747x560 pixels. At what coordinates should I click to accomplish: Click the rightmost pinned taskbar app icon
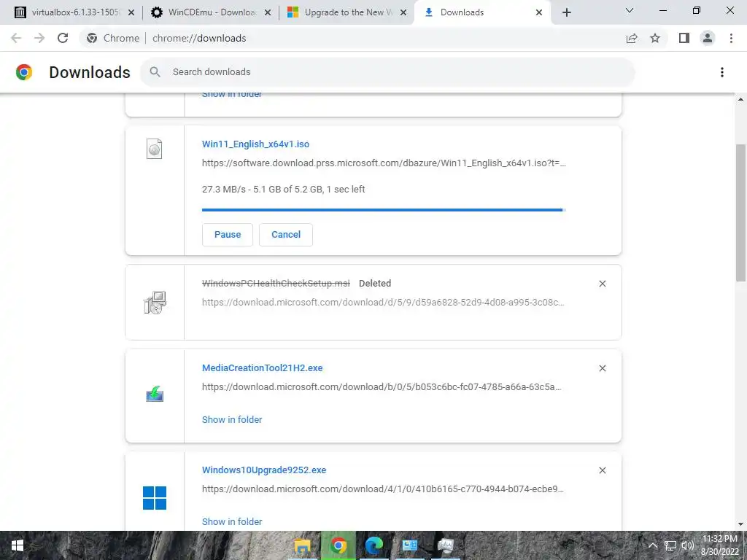[x=446, y=545]
